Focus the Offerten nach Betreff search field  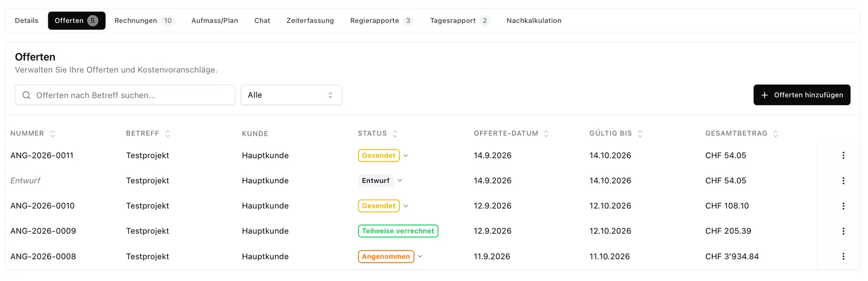125,95
